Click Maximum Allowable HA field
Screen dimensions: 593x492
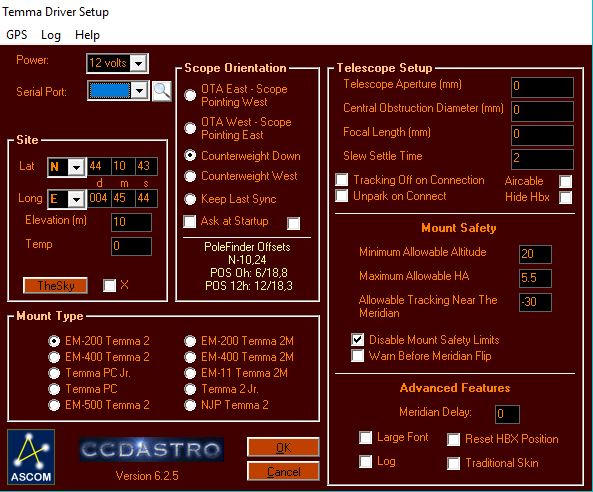pos(536,278)
